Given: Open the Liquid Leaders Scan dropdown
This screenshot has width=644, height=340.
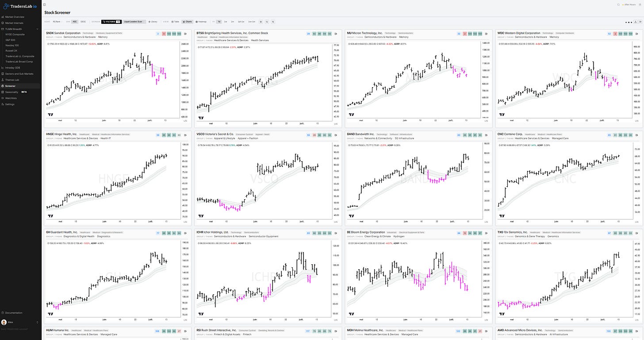Looking at the screenshot, I should (134, 21).
